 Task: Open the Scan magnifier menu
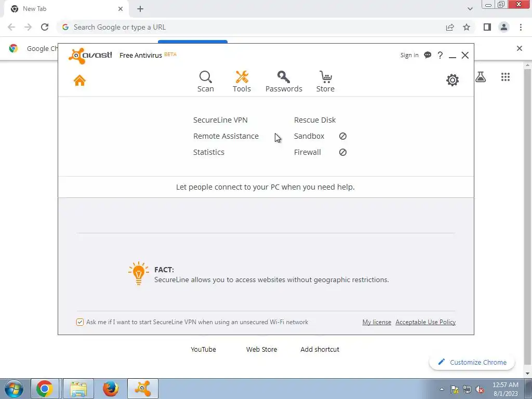click(206, 82)
